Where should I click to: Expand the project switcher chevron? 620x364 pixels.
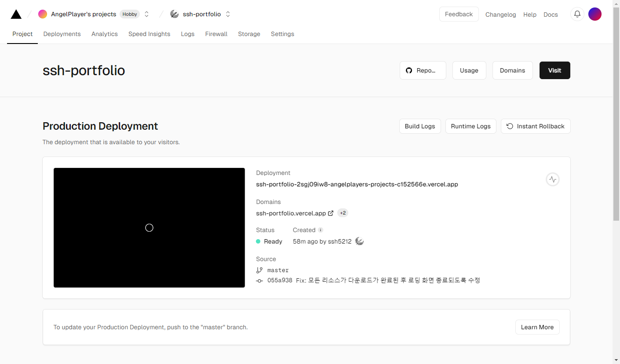(x=228, y=14)
